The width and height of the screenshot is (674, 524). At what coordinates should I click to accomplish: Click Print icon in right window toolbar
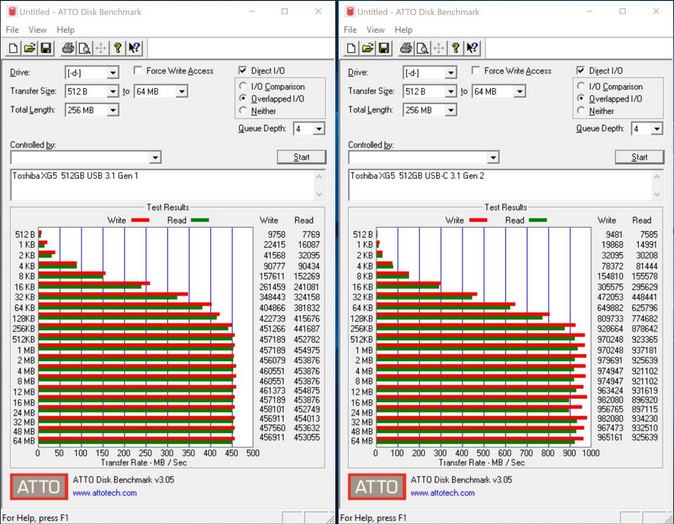(x=406, y=48)
